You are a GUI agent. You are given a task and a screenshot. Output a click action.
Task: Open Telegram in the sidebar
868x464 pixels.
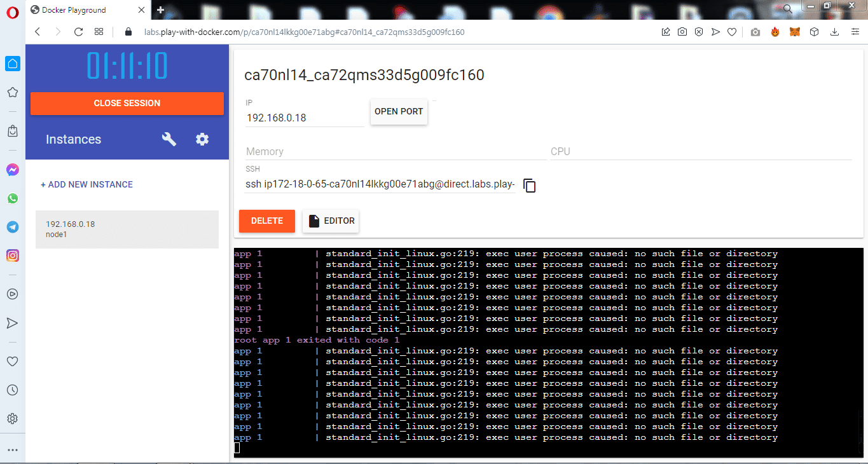(12, 227)
